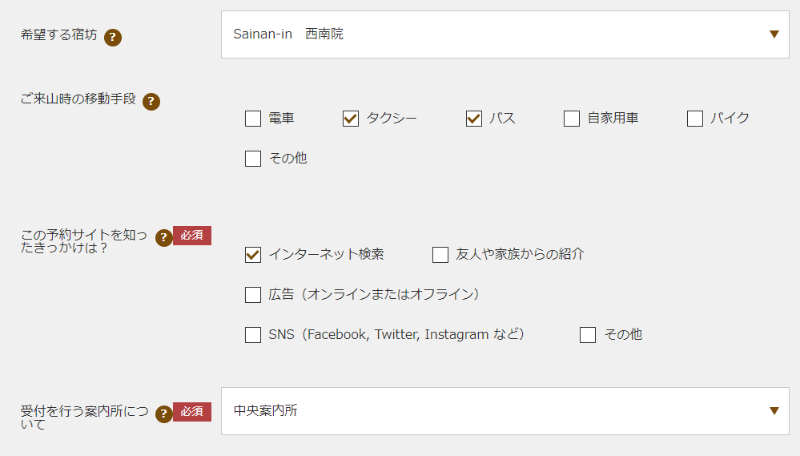Image resolution: width=800 pixels, height=456 pixels.
Task: Click 必須 badge beside 受付を行う案内所
Action: [x=192, y=411]
